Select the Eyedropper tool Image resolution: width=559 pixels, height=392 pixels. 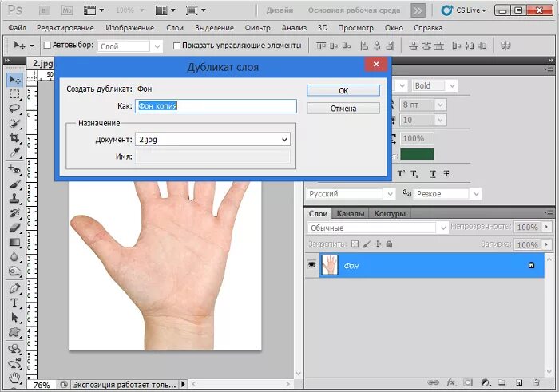click(x=14, y=152)
